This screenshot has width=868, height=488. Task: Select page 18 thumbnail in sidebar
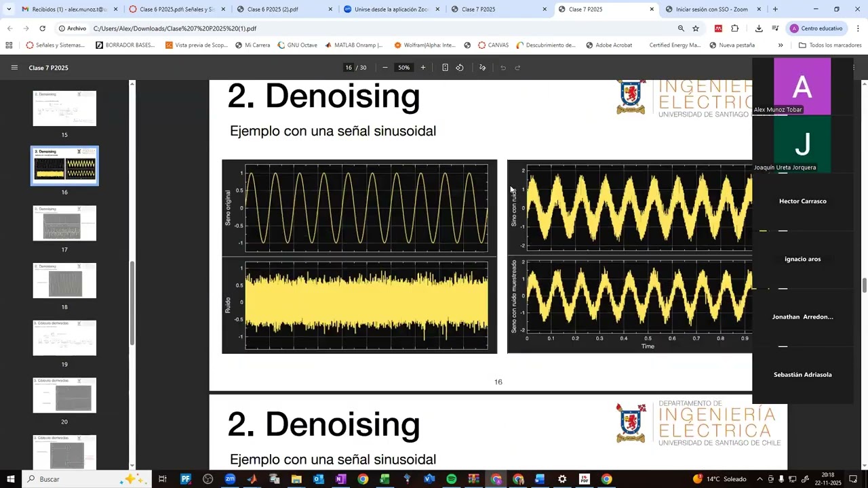(64, 281)
